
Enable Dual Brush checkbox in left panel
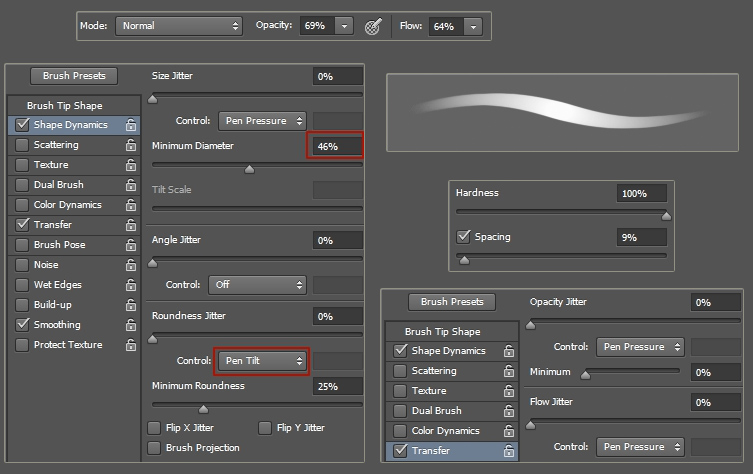coord(22,185)
